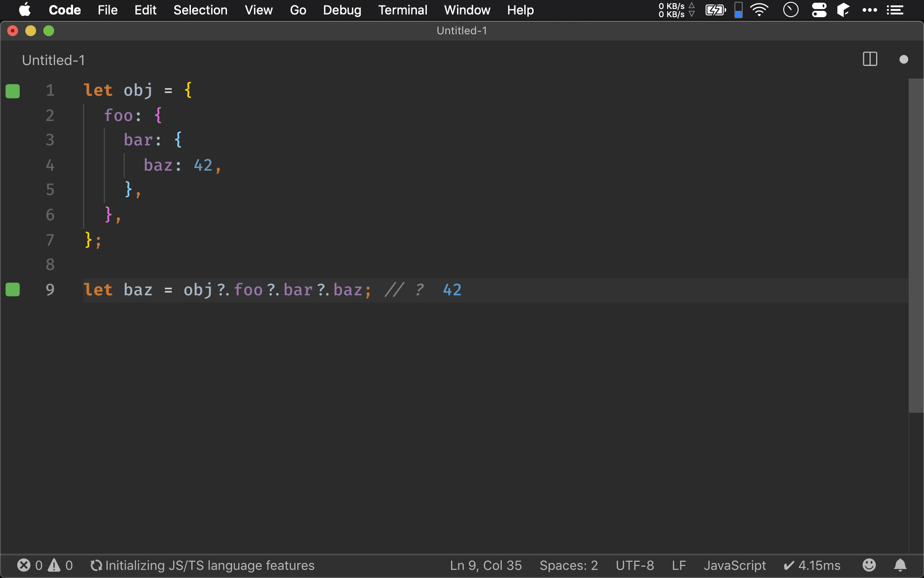Expand the line ending LF selector
The height and width of the screenshot is (578, 924).
point(677,565)
